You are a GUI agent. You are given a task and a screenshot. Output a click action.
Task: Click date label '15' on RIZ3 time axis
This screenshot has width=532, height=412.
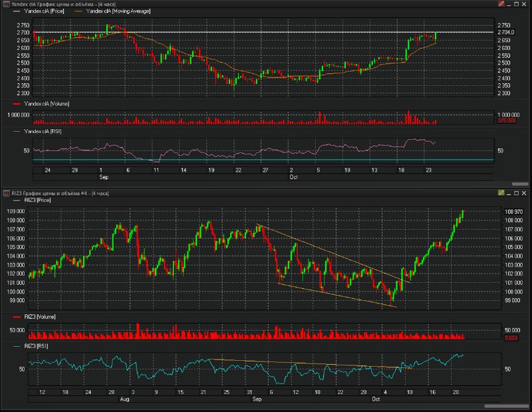pos(180,392)
